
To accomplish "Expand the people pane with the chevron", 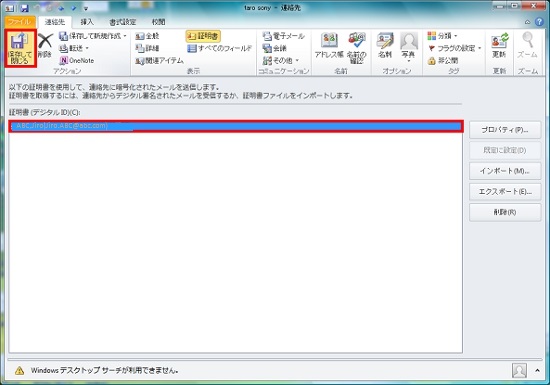I will [x=537, y=370].
